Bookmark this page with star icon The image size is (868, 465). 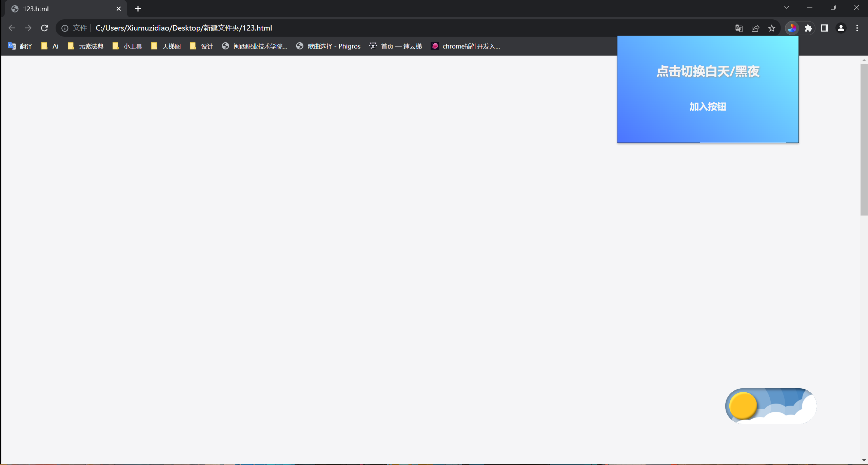tap(772, 28)
